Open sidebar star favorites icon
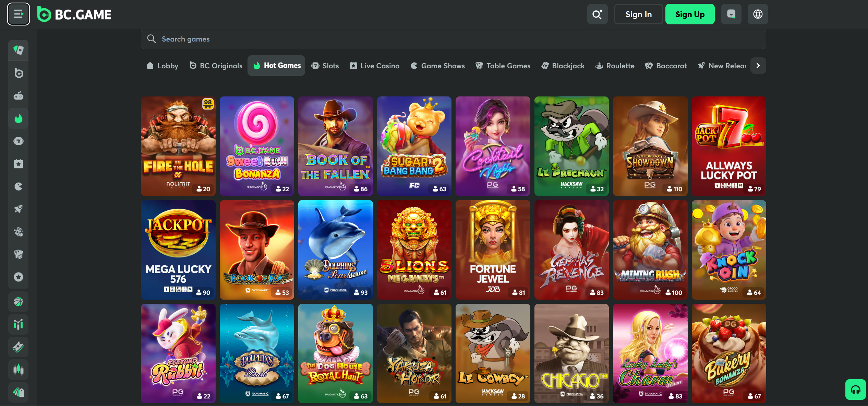The image size is (868, 406). (19, 277)
